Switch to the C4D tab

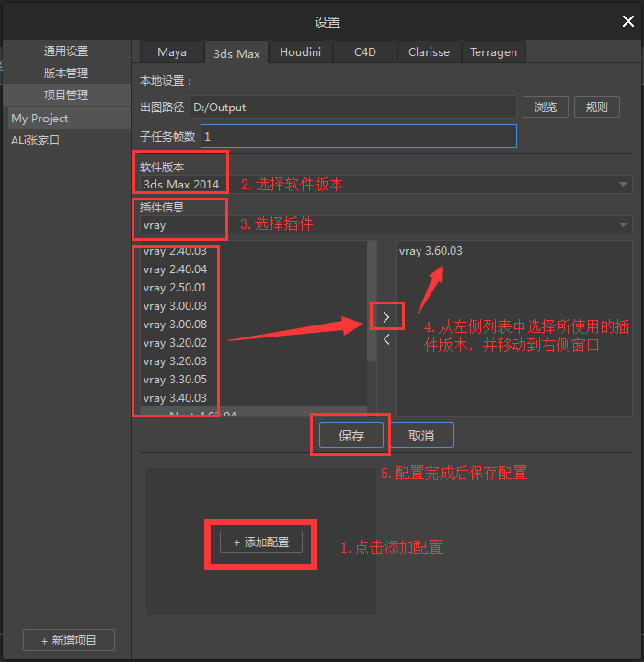pos(365,51)
